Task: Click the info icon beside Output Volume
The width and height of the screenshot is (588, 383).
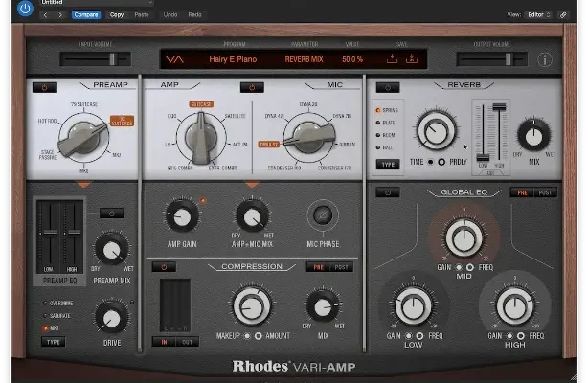Action: coord(545,59)
